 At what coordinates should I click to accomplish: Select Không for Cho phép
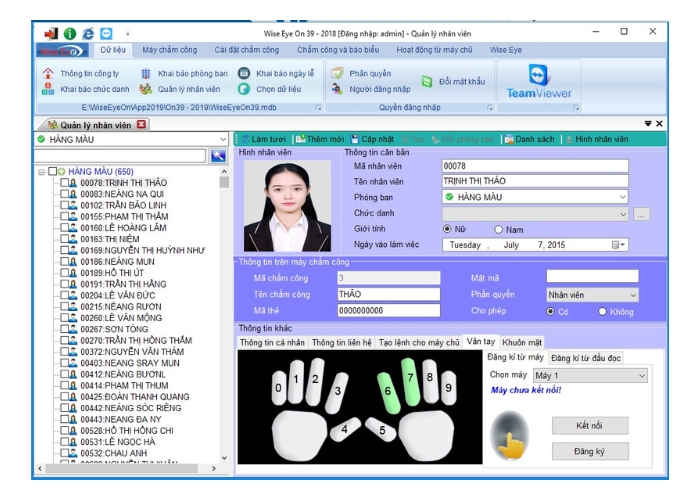(602, 311)
